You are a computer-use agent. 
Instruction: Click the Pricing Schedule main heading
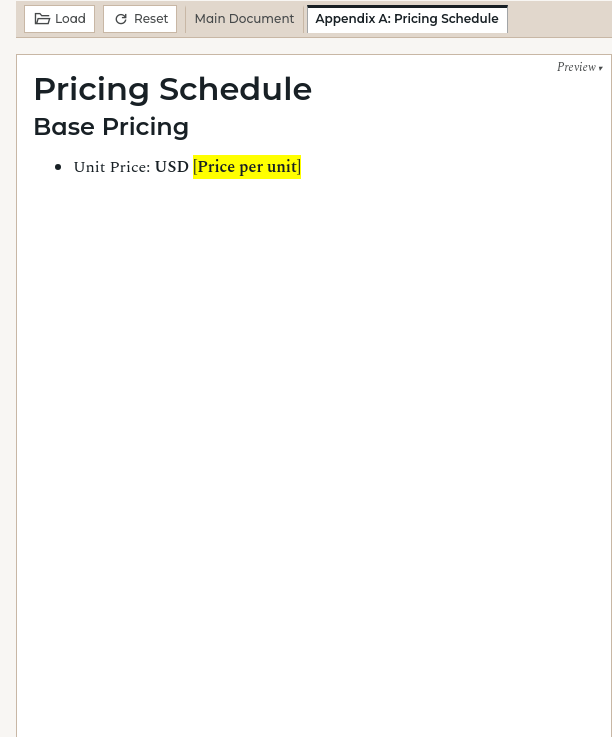(x=172, y=89)
